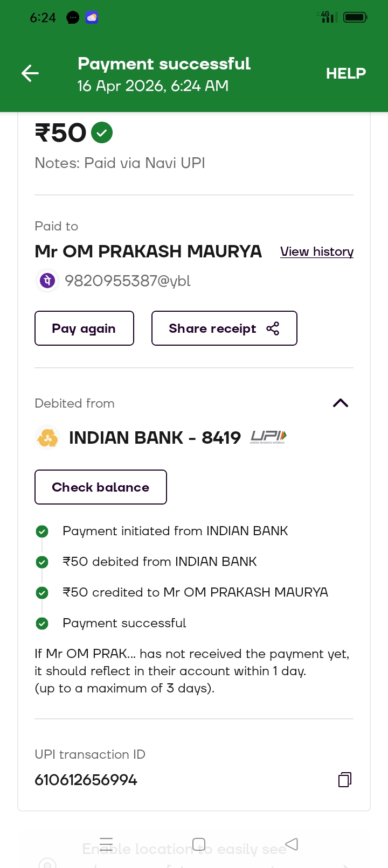Tap the UPI logo beside bank name
The width and height of the screenshot is (388, 868).
pos(268,437)
